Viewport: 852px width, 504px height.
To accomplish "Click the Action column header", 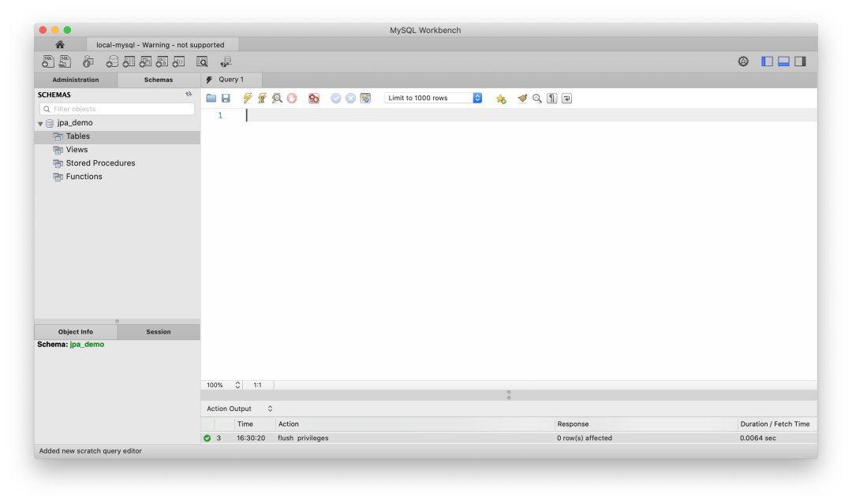I will point(289,424).
